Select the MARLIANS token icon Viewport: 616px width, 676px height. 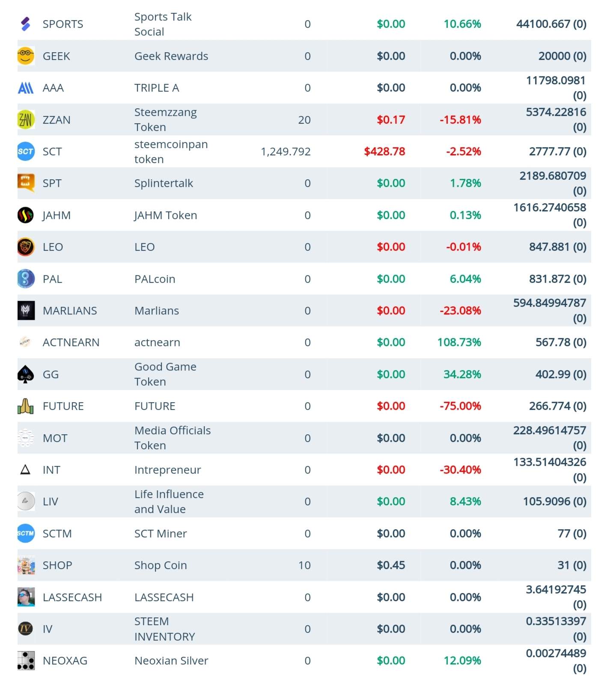coord(26,311)
